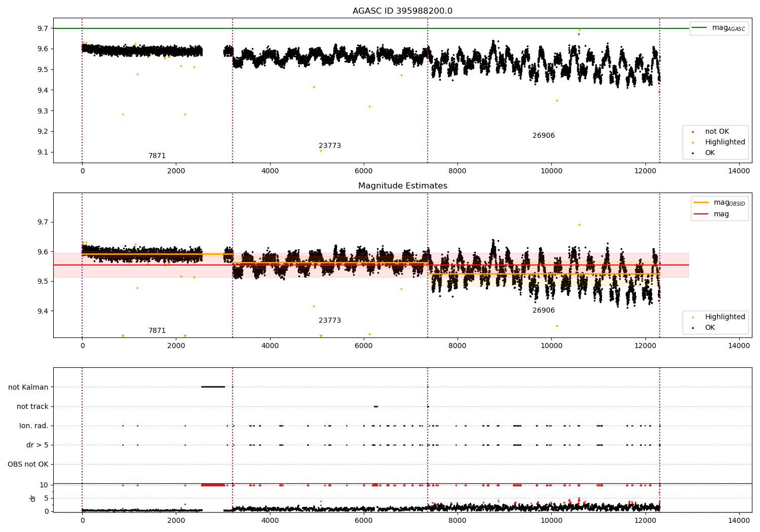Click orange line swatch beside mag OBSID
This screenshot has height=532, width=760.
pyautogui.click(x=701, y=203)
